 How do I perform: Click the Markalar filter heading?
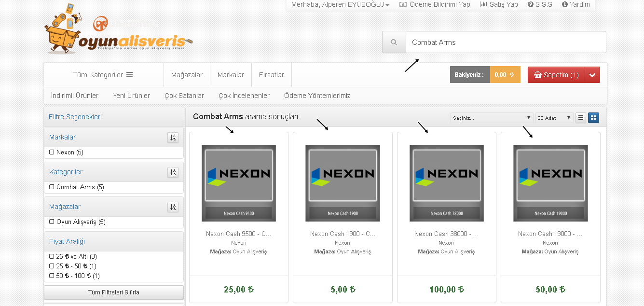63,137
